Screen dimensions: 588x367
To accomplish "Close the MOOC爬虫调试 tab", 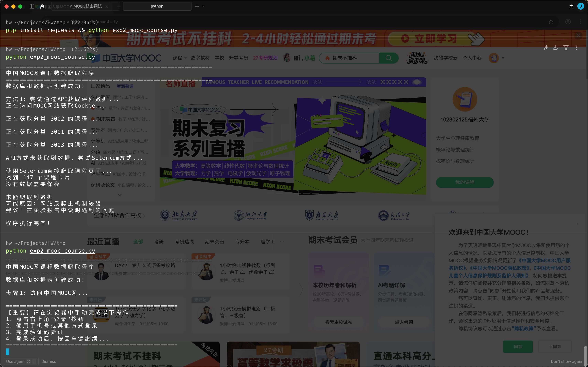I will point(107,7).
